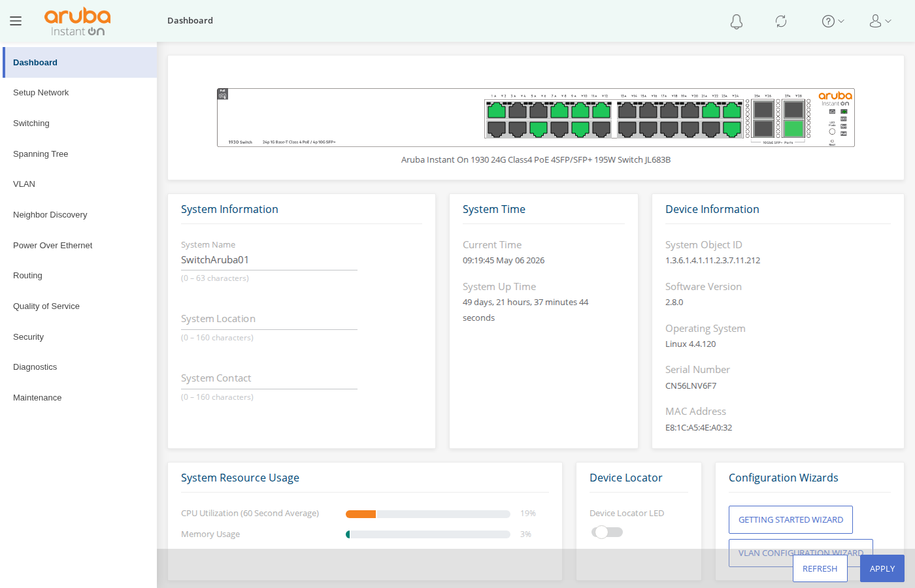The width and height of the screenshot is (915, 588).
Task: Click serial number CN56LNV6F7
Action: tap(691, 386)
